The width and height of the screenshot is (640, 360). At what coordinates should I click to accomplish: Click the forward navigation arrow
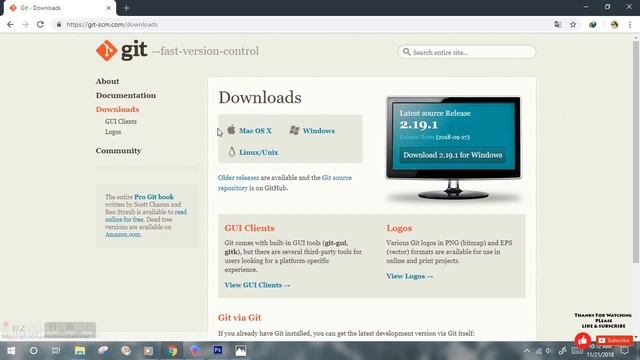(x=25, y=24)
